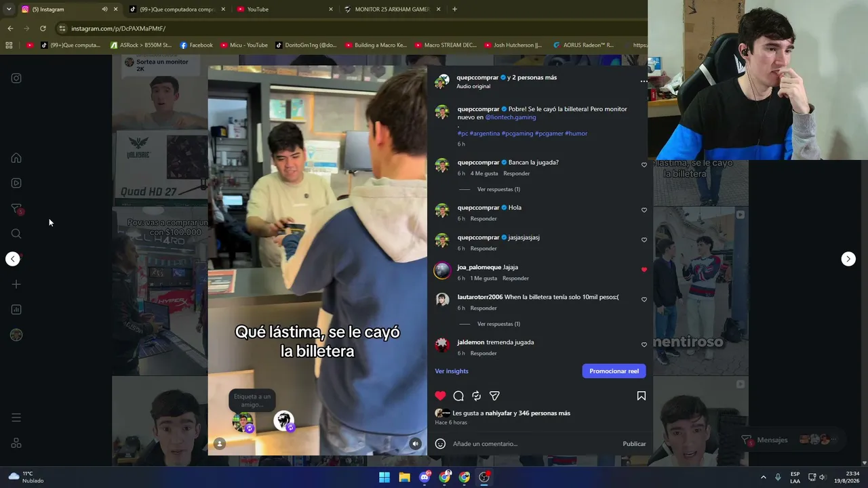
Task: Like lautarotorr2006's comment
Action: pyautogui.click(x=644, y=300)
